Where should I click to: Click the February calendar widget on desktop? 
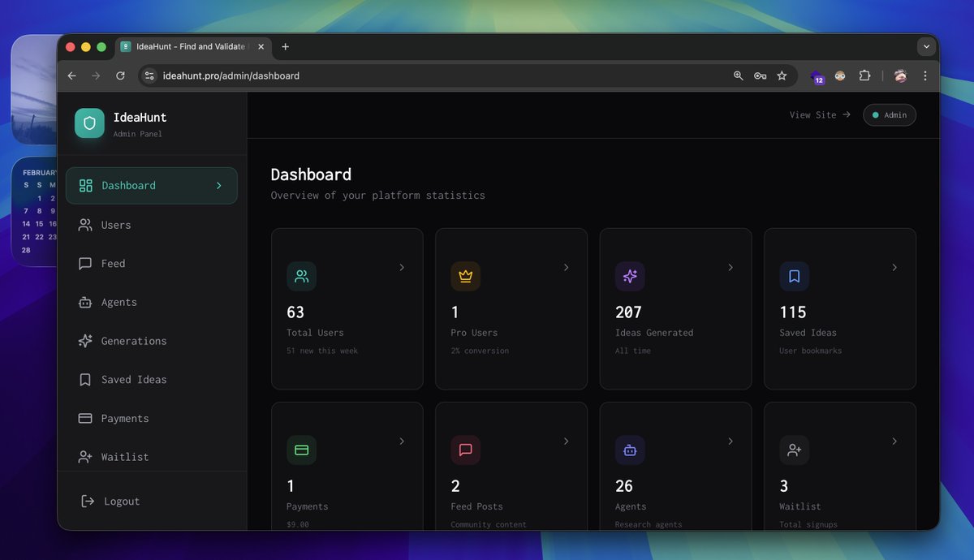[34, 211]
